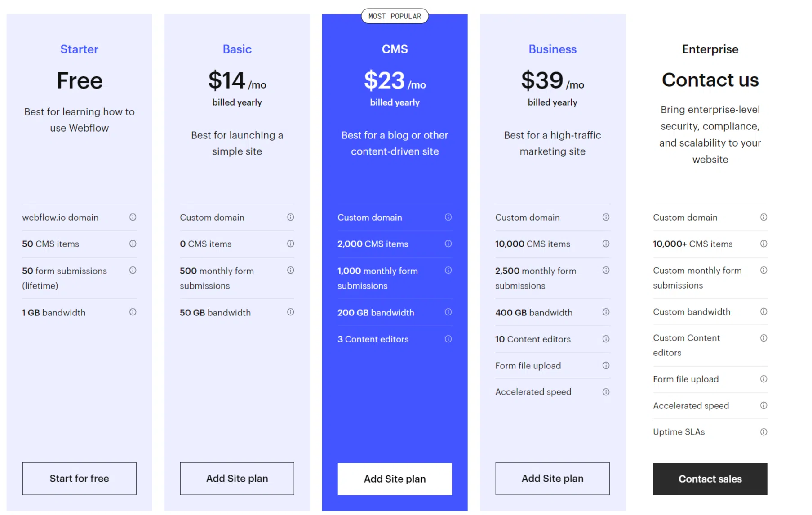
Task: Click the Contact sales button
Action: (x=710, y=479)
